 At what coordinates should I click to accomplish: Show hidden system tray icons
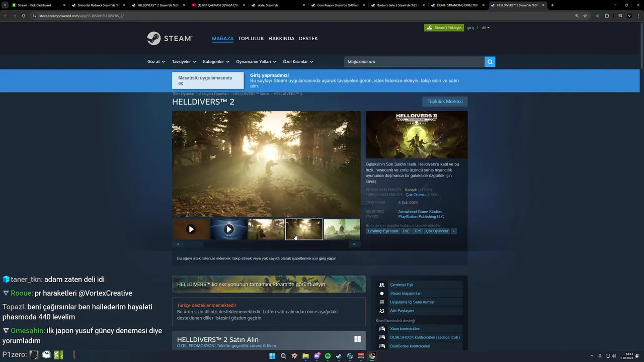[x=592, y=356]
